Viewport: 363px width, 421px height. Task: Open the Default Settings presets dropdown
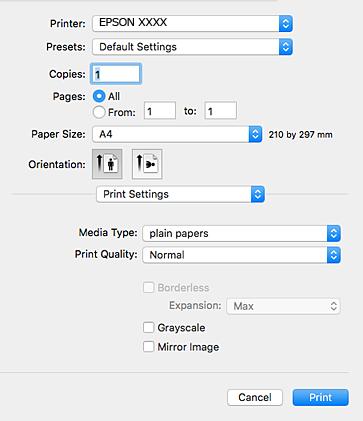(192, 47)
